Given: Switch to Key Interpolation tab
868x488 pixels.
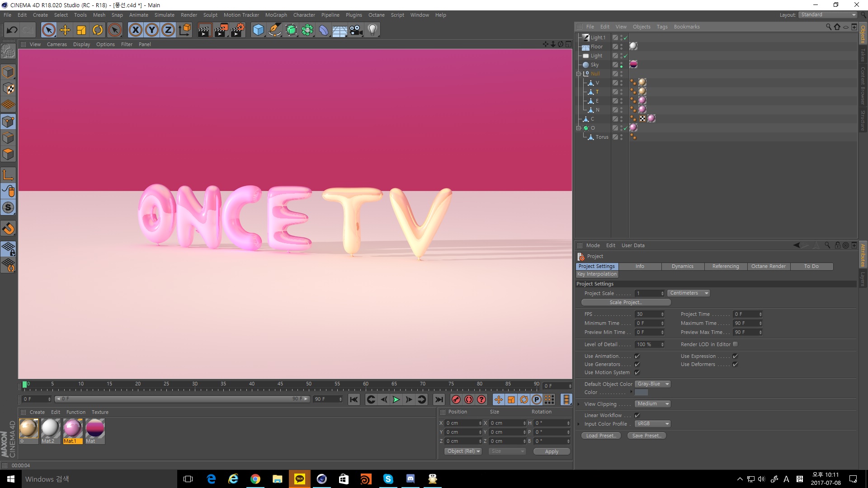Looking at the screenshot, I should (597, 274).
